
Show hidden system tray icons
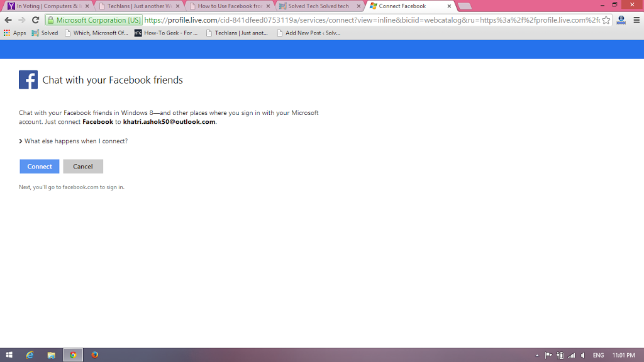(536, 355)
